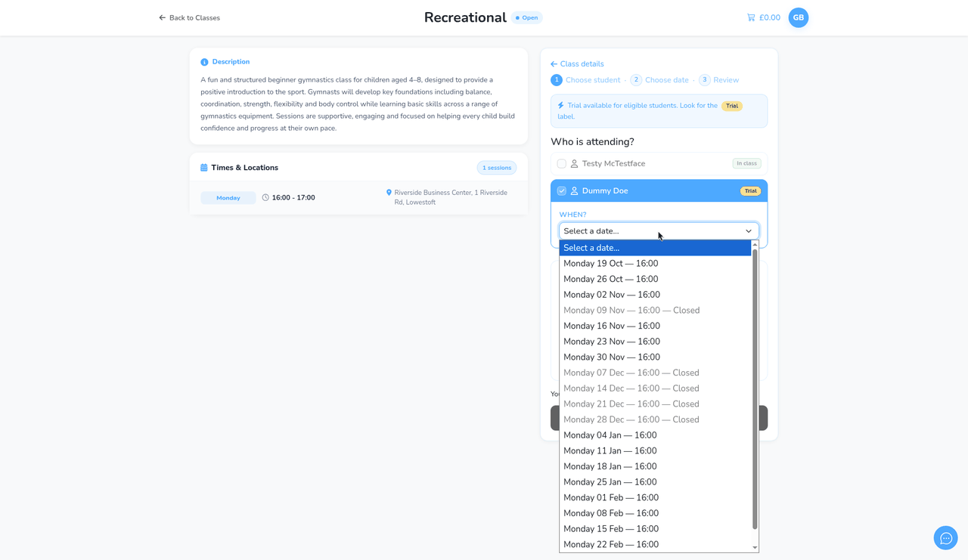Go to the Review step
The image size is (968, 560).
click(719, 80)
